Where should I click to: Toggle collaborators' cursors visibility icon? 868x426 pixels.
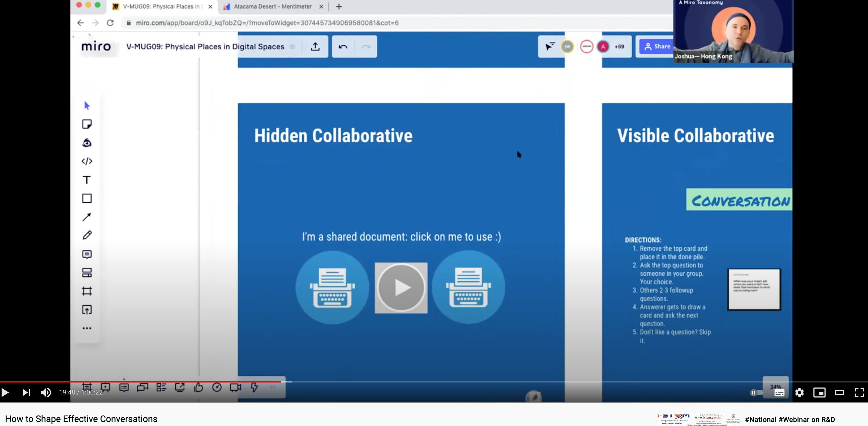550,46
